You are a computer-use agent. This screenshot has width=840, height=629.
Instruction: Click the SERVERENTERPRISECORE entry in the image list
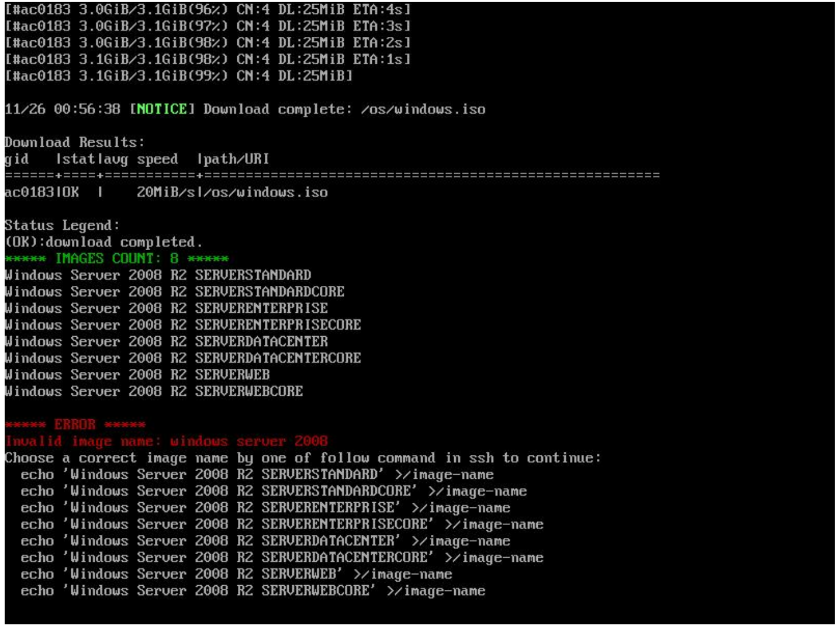pyautogui.click(x=183, y=325)
